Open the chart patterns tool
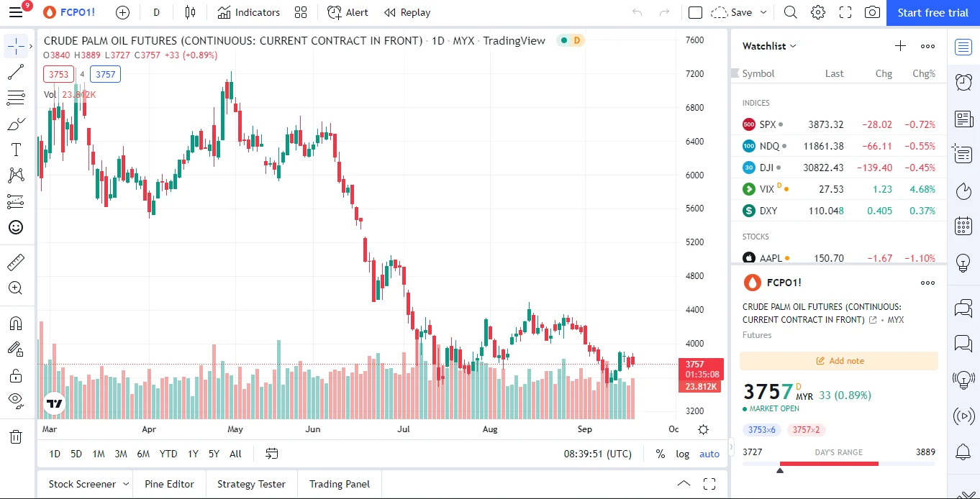Viewport: 980px width, 499px height. pos(16,175)
